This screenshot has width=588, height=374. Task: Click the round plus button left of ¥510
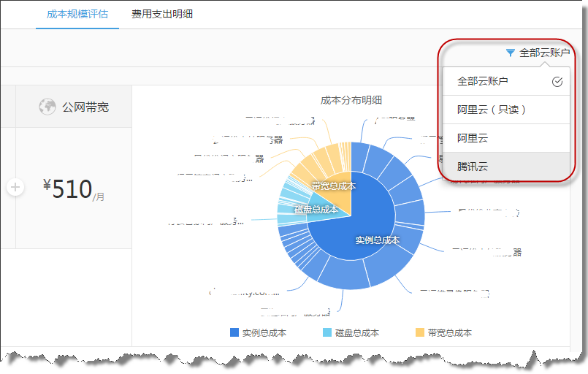tap(15, 187)
